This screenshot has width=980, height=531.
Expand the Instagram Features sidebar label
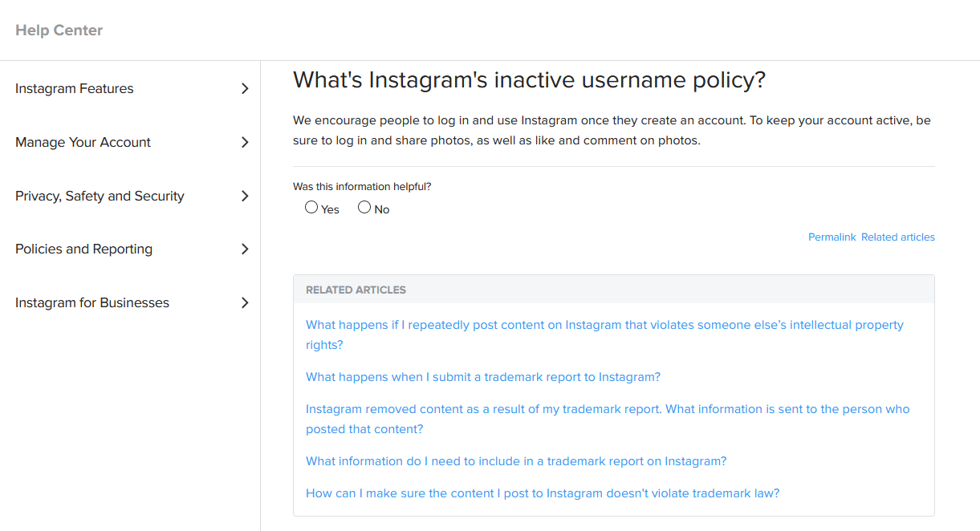point(75,89)
